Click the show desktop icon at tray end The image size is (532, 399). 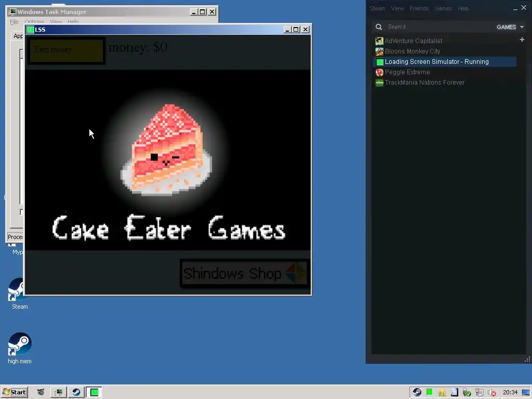tap(526, 393)
